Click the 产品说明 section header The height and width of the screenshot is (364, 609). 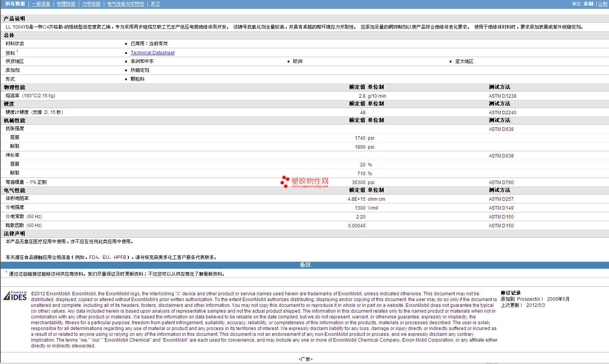[x=15, y=19]
